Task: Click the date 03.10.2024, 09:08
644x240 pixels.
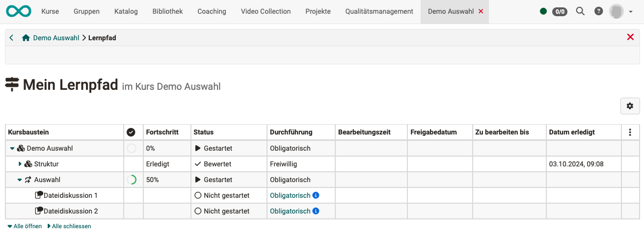Action: pyautogui.click(x=576, y=164)
